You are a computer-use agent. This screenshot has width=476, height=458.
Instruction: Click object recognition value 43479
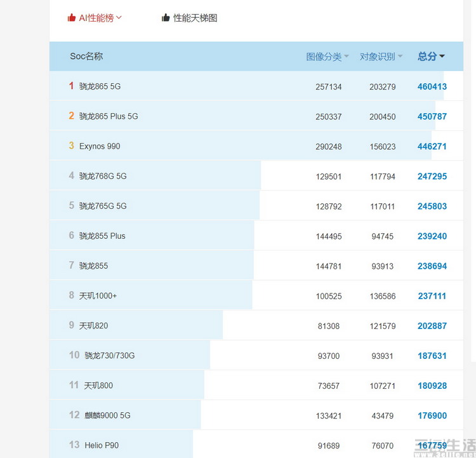(x=383, y=416)
